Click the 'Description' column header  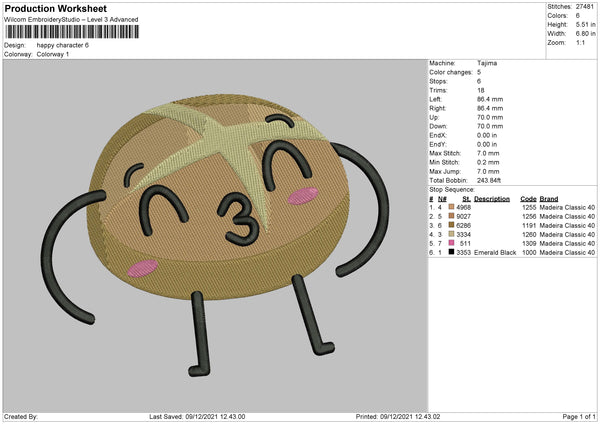492,199
